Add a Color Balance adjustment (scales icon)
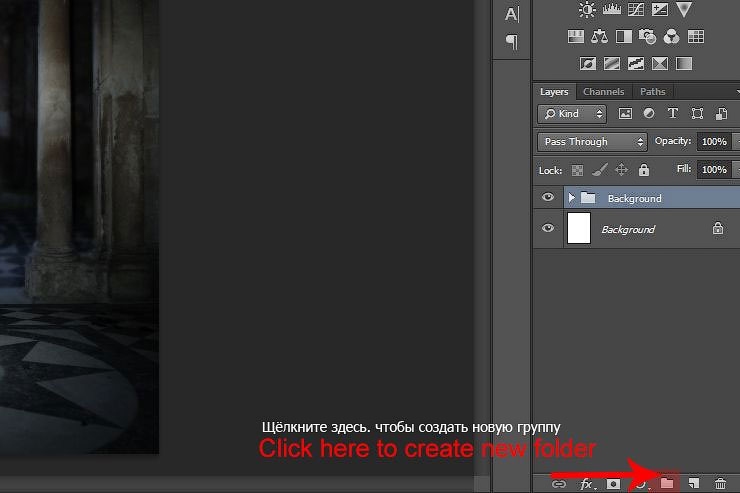Viewport: 740px width, 493px height. pos(599,37)
